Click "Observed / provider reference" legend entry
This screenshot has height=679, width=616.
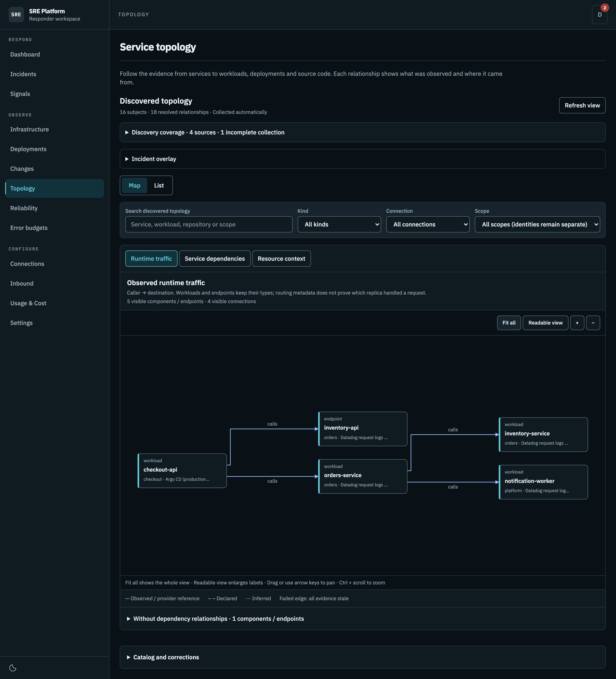(162, 599)
